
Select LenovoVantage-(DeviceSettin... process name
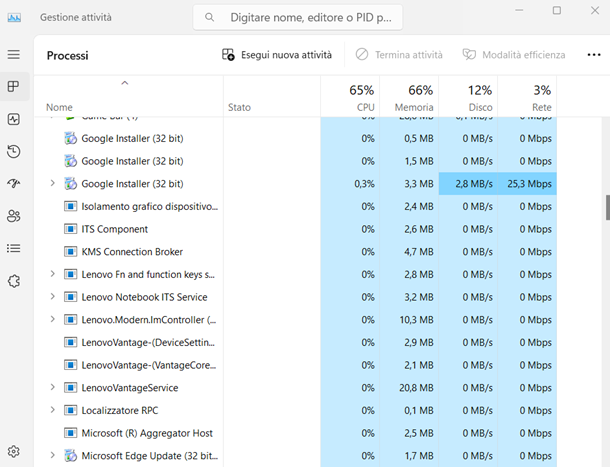[148, 342]
